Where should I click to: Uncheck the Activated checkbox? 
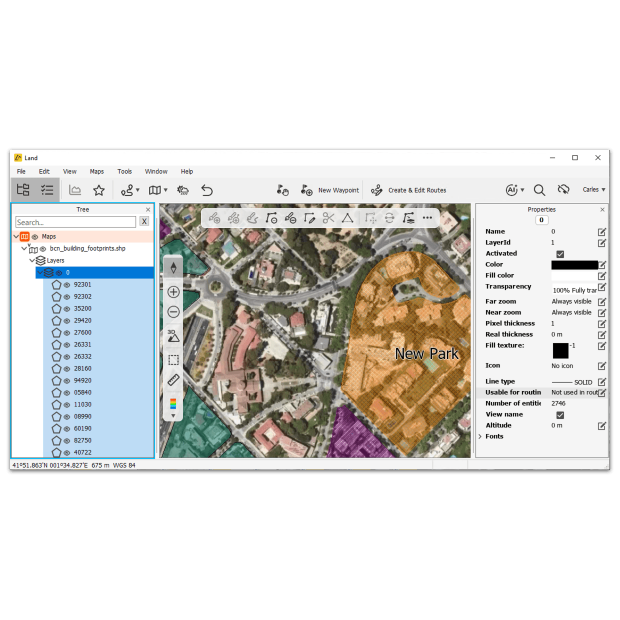point(560,254)
